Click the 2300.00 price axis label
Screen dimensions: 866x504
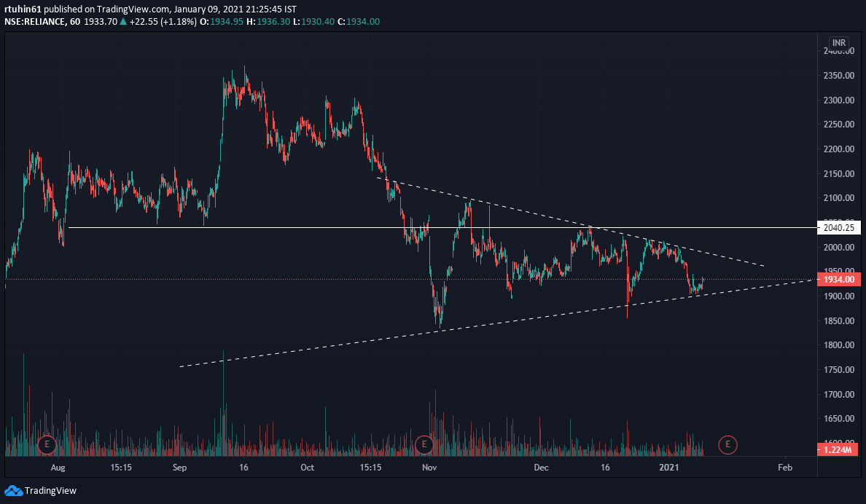(838, 101)
